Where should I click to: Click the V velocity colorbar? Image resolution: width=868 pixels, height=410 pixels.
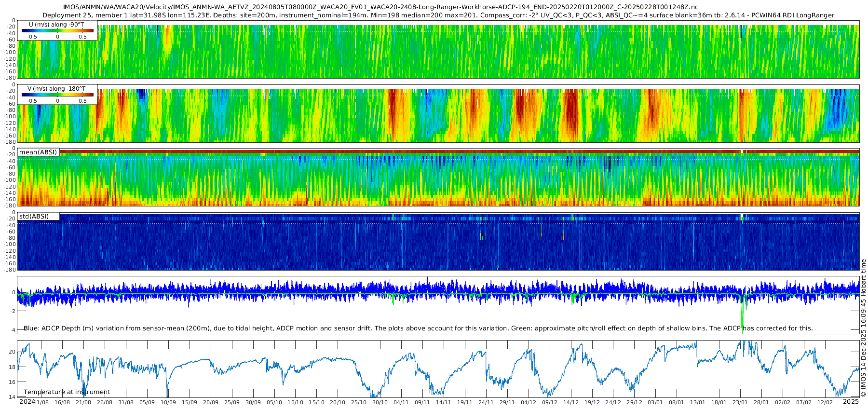(57, 96)
